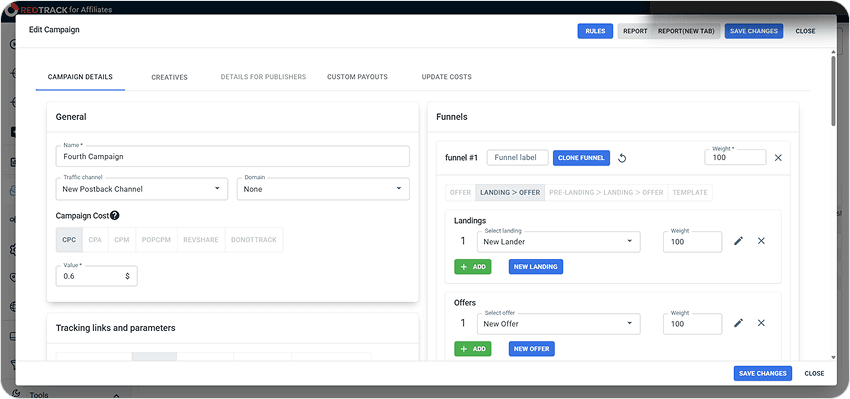Image resolution: width=850 pixels, height=399 pixels.
Task: Select the CPA cost model
Action: pyautogui.click(x=95, y=240)
